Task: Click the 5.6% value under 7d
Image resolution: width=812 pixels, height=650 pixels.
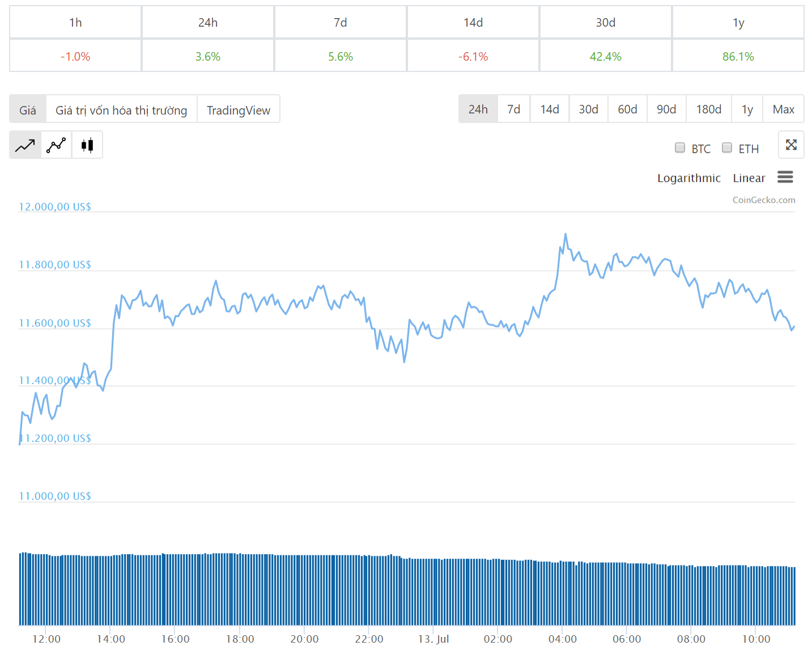Action: (x=341, y=56)
